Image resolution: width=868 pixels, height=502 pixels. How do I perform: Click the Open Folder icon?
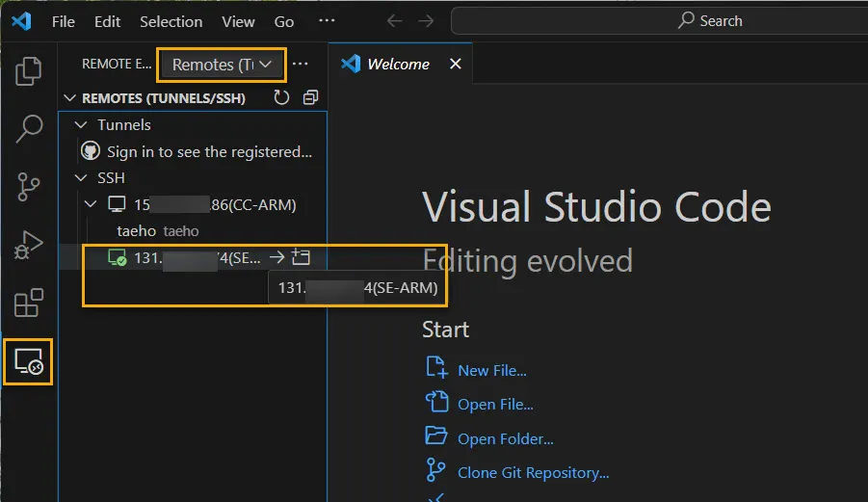click(x=436, y=436)
